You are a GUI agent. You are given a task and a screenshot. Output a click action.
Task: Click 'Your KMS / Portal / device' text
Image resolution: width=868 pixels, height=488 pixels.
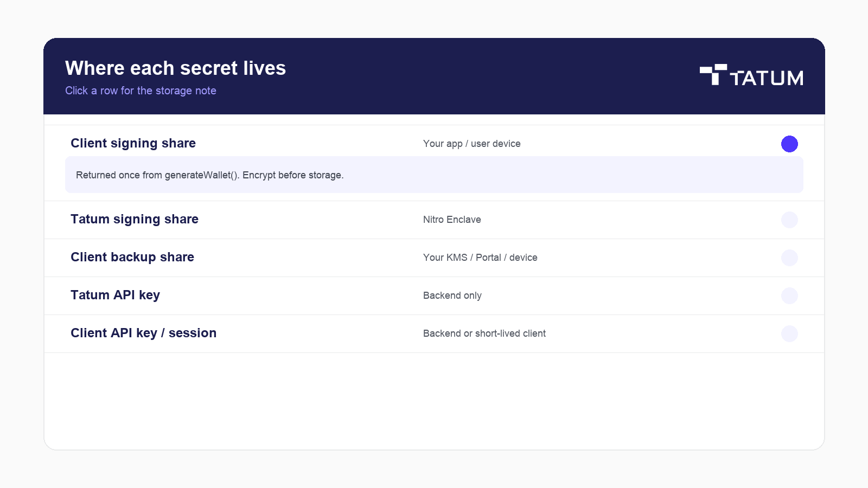coord(480,258)
